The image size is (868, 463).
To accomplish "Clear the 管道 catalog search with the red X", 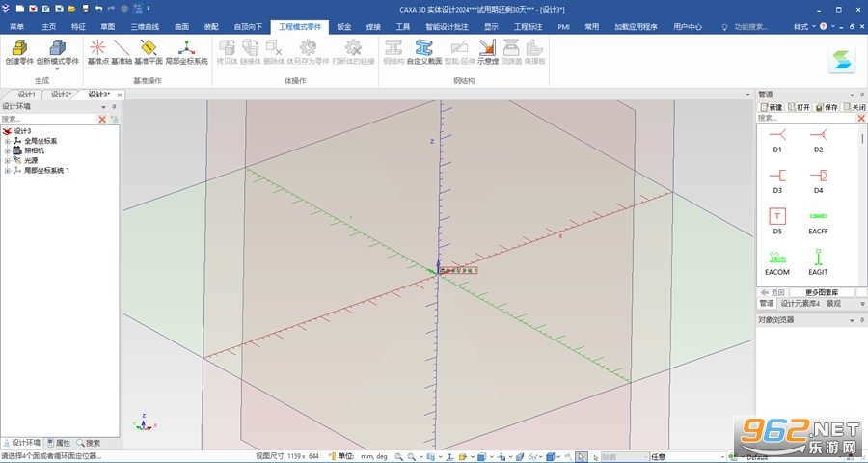I will click(x=861, y=118).
